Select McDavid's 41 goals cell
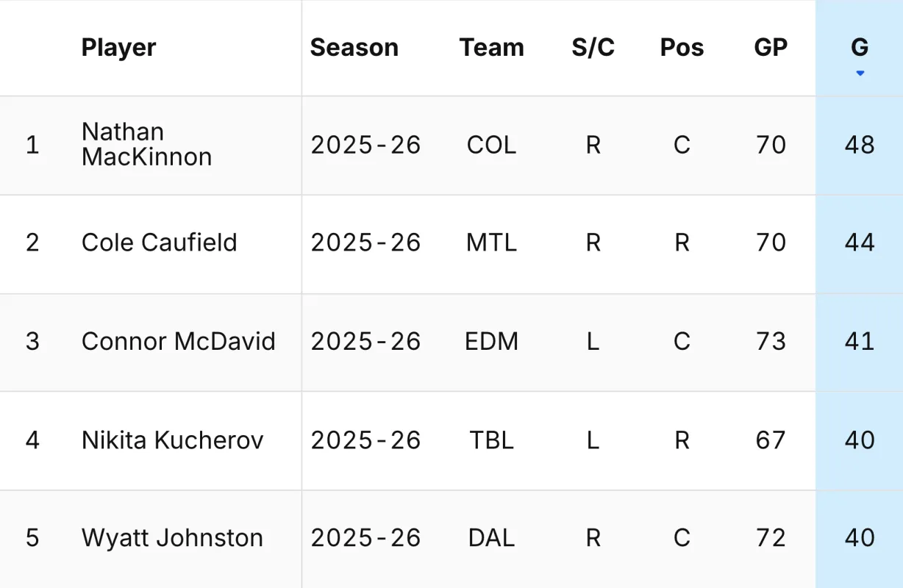 [x=860, y=341]
